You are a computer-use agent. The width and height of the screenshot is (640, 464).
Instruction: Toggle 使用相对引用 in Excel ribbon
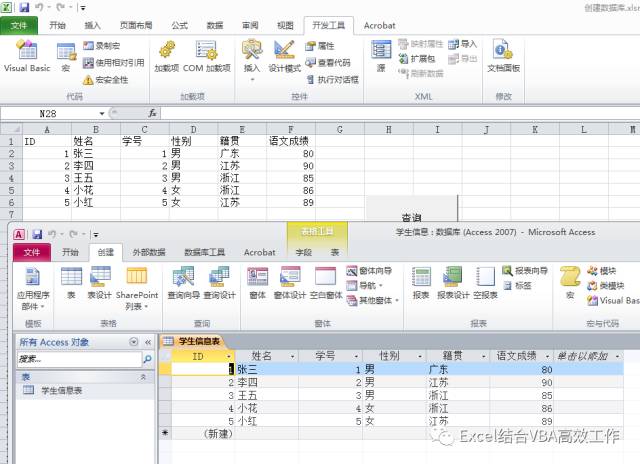click(x=113, y=62)
